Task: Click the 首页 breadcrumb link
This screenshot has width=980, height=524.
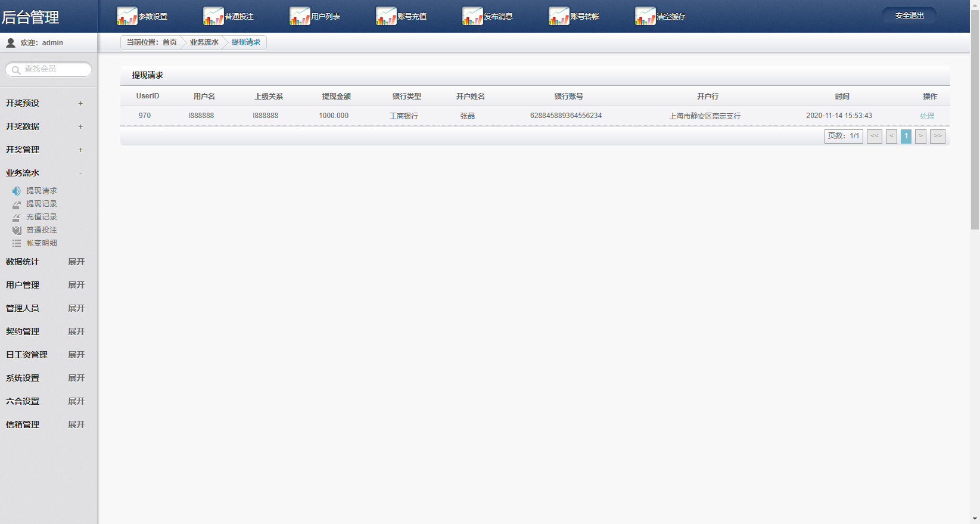Action: pyautogui.click(x=170, y=42)
